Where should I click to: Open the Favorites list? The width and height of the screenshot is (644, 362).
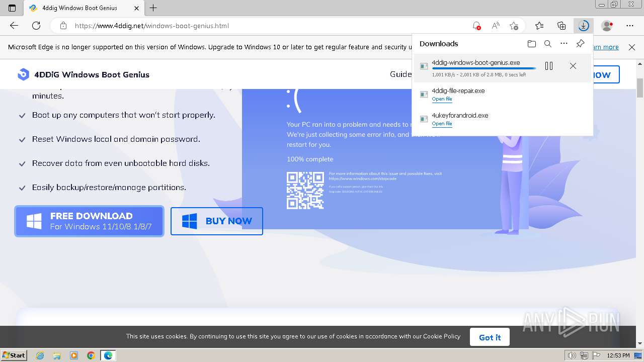[539, 26]
